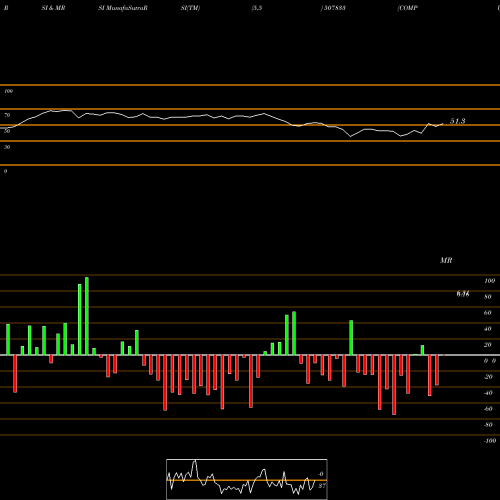Screen dimensions: 500x500
Task: Click the '(COMP' header text
Action: (x=407, y=8)
